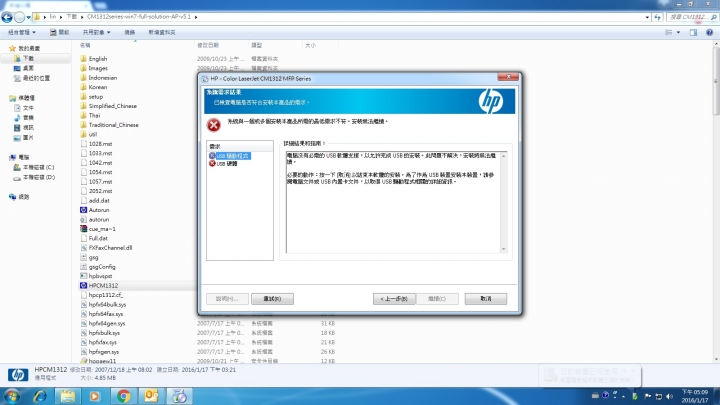The height and width of the screenshot is (405, 720).
Task: Select the 1033.mst file
Action: (100, 153)
